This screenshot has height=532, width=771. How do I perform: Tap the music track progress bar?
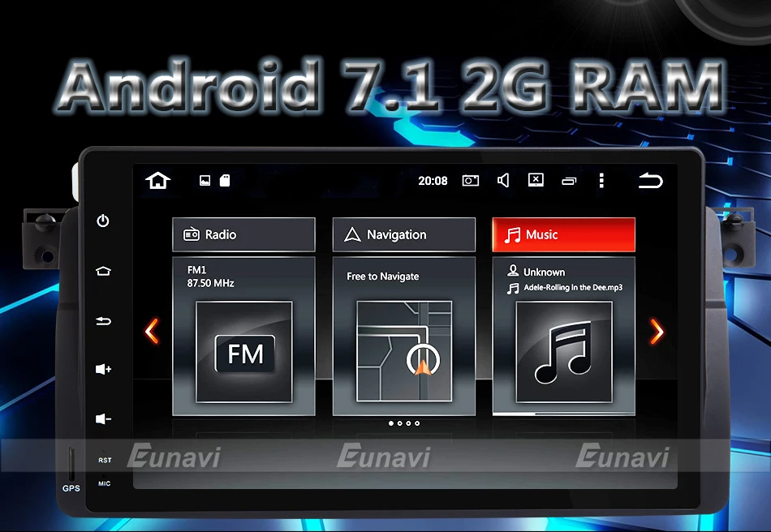[564, 414]
